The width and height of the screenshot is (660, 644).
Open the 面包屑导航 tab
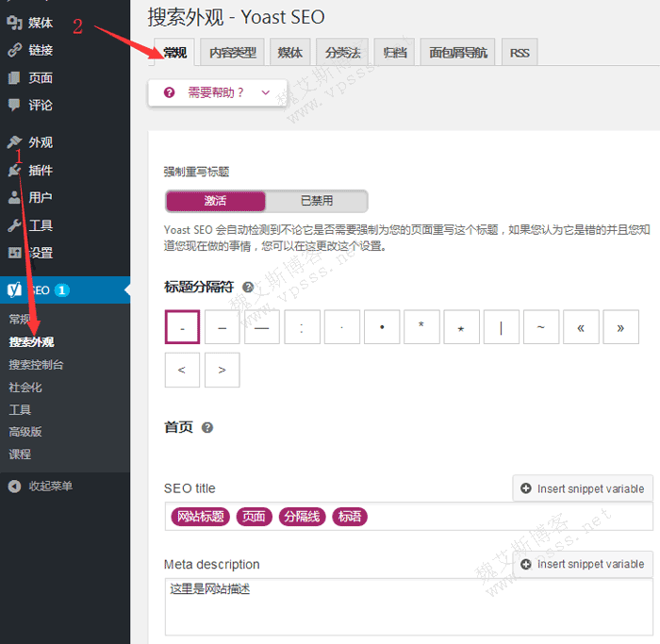[458, 53]
